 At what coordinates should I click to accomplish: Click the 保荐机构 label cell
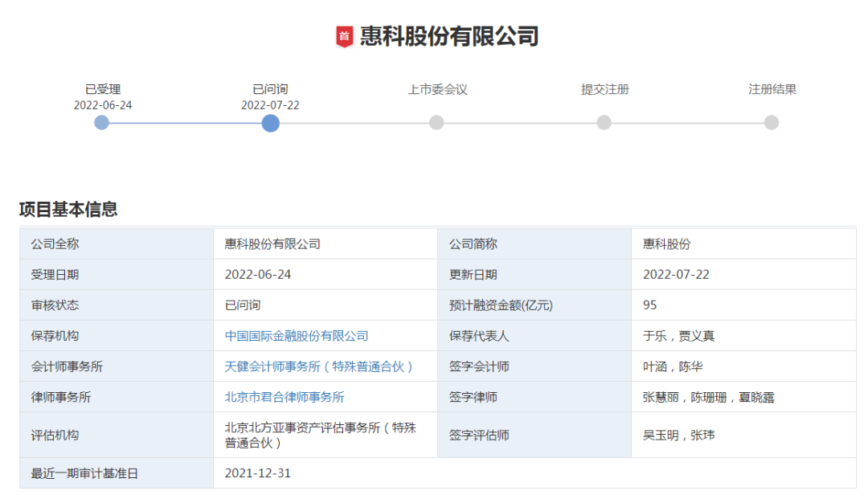pos(117,336)
